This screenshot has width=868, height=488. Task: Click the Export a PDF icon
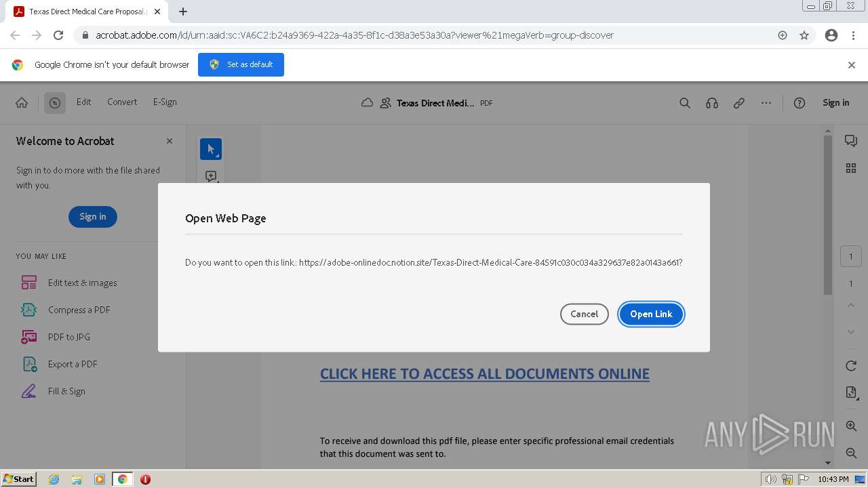(x=30, y=364)
